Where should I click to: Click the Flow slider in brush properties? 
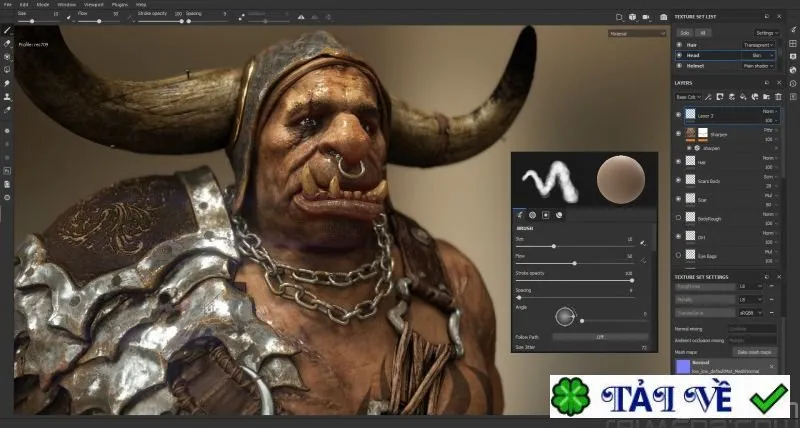point(574,263)
